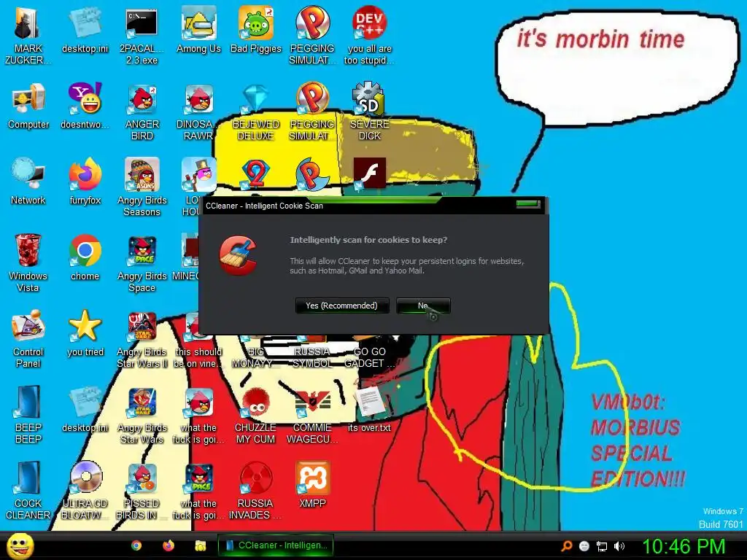Select the SEVERE DICK gear icon
The width and height of the screenshot is (747, 560).
[369, 112]
